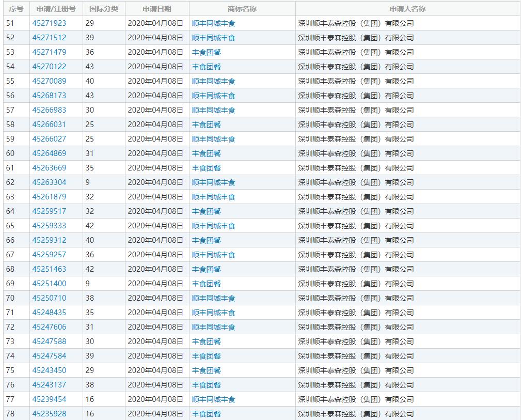Viewport: 522px width, 420px height.
Task: Click application number 45235928
Action: click(x=49, y=414)
